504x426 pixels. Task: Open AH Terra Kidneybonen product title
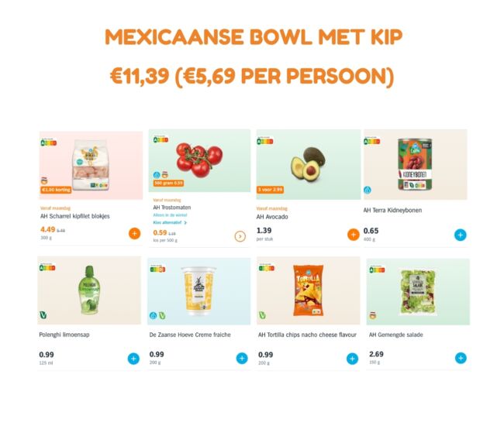point(392,210)
